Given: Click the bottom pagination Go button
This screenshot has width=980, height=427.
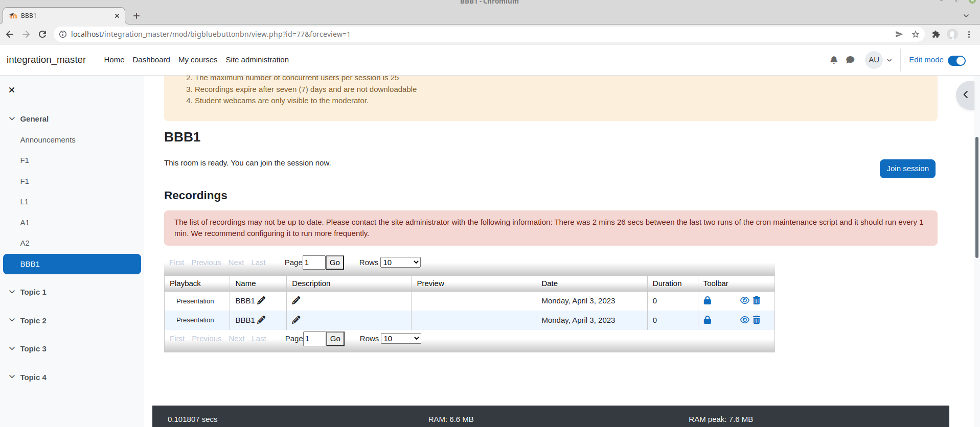Looking at the screenshot, I should 335,339.
